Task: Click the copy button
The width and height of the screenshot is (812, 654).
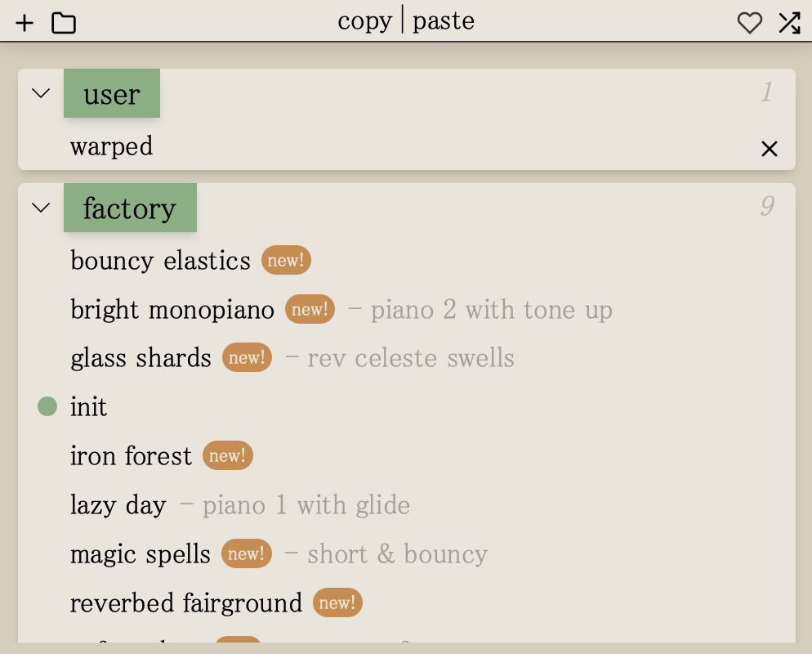Action: coord(364,21)
